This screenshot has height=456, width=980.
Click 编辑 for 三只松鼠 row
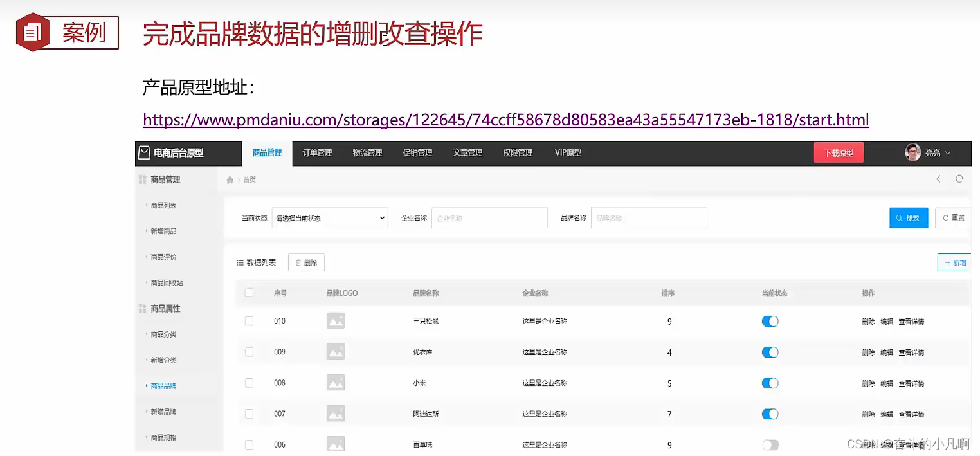click(x=887, y=322)
